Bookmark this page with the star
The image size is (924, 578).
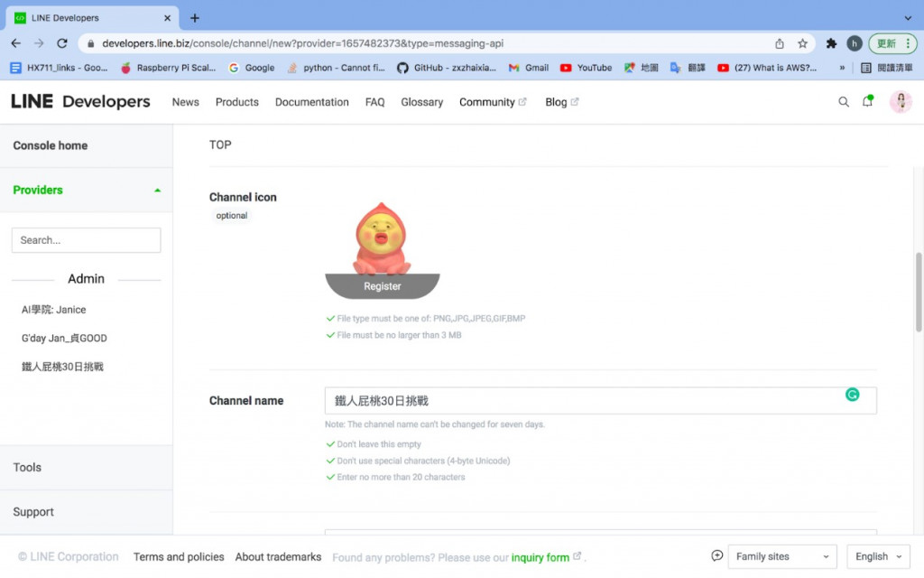coord(802,43)
